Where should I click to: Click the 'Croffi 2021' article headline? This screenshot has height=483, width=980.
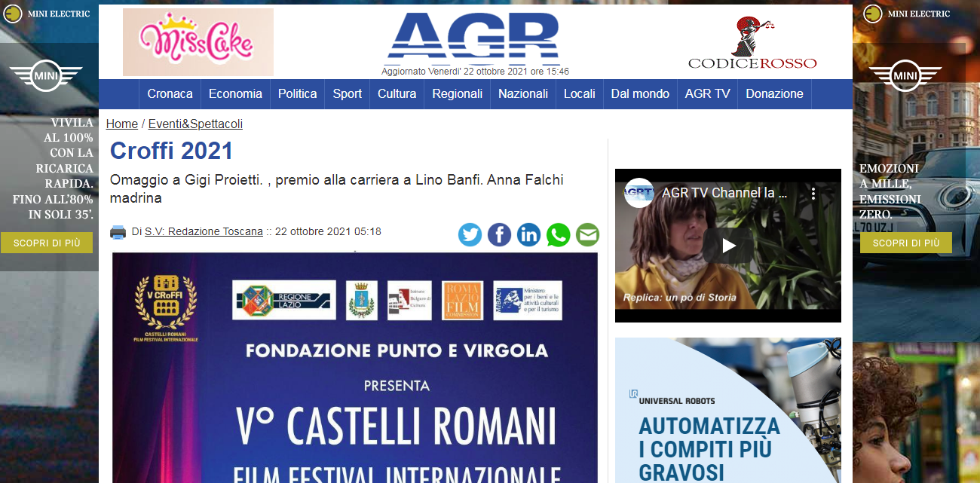tap(172, 151)
